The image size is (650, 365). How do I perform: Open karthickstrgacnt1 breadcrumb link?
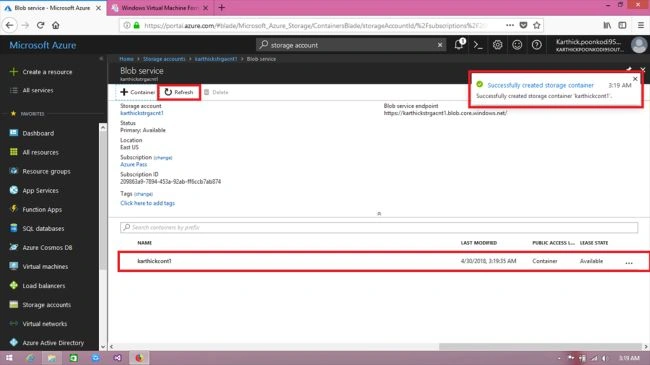[x=216, y=59]
